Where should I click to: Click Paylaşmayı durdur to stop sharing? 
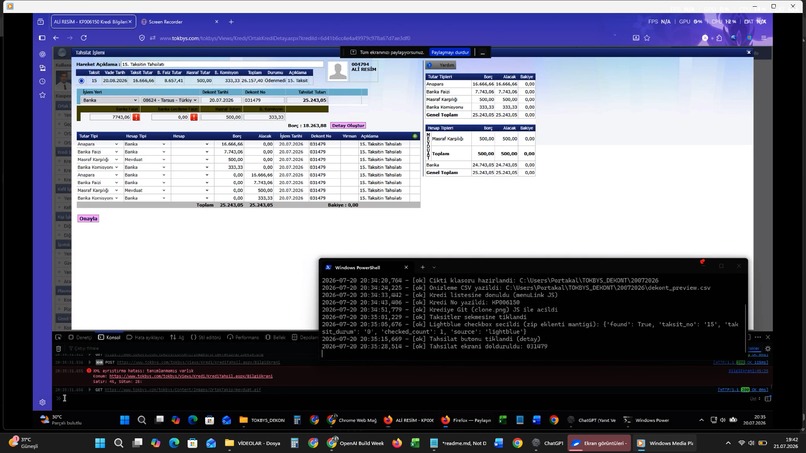(450, 52)
